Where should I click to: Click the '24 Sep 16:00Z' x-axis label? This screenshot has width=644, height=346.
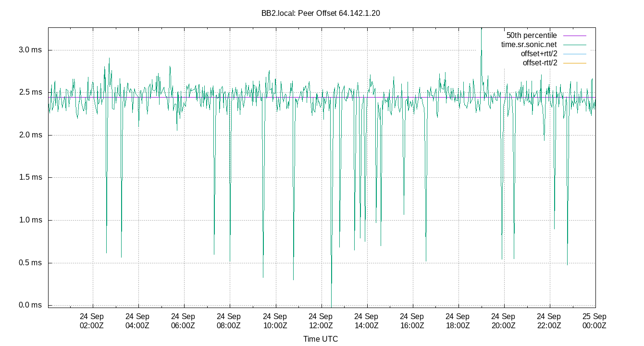(412, 321)
